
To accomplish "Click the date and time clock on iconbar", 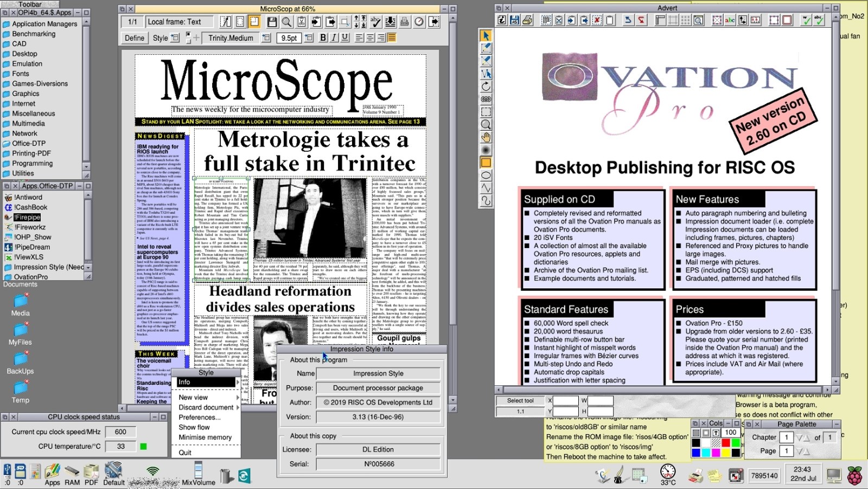I will (x=803, y=474).
